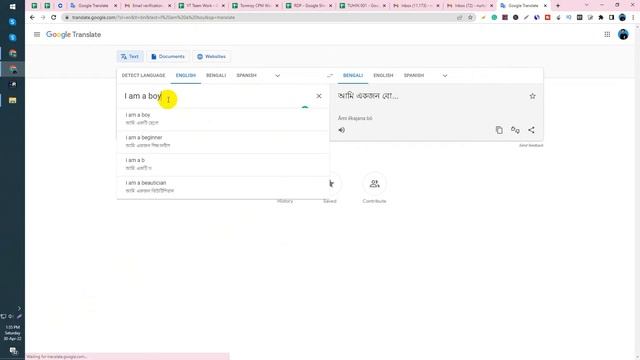Open the Google Translate main menu
The height and width of the screenshot is (360, 640).
point(37,35)
